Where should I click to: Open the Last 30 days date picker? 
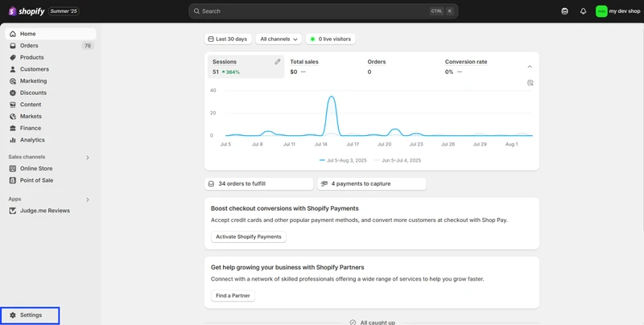tap(228, 39)
